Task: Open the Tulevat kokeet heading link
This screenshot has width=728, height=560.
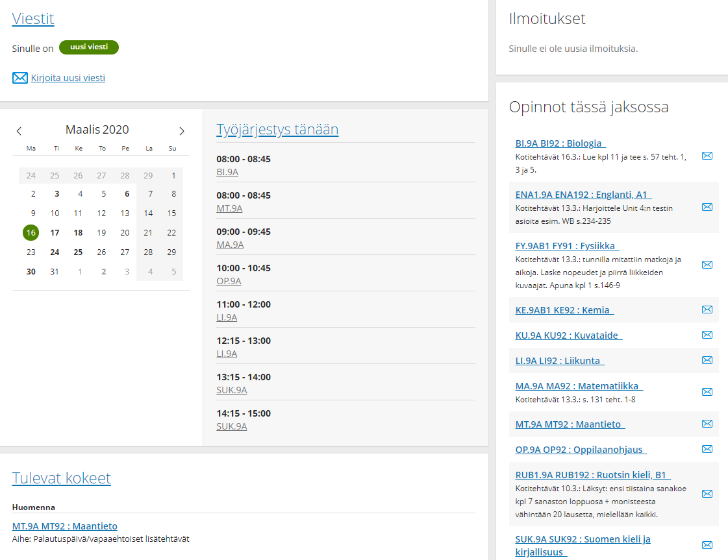Action: click(x=62, y=478)
